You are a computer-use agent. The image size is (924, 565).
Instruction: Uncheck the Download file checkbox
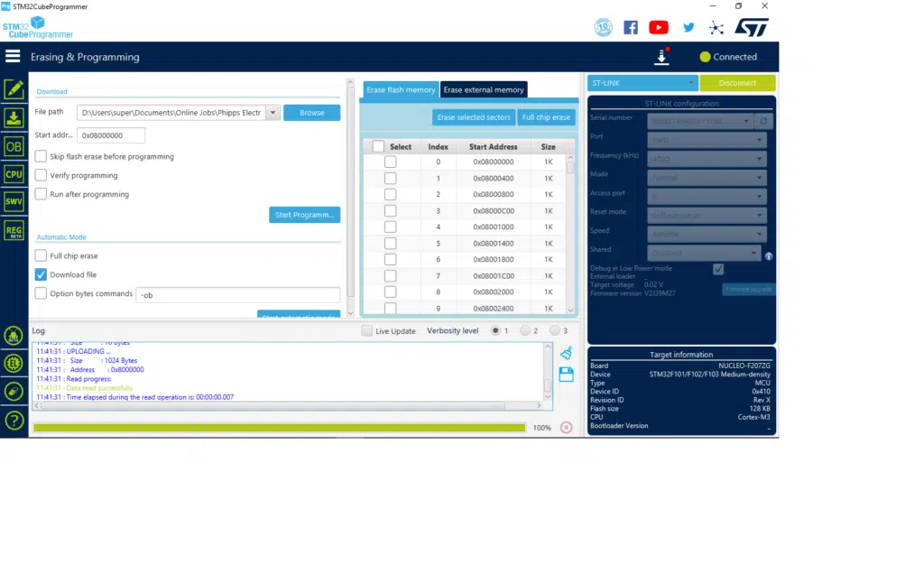coord(41,274)
